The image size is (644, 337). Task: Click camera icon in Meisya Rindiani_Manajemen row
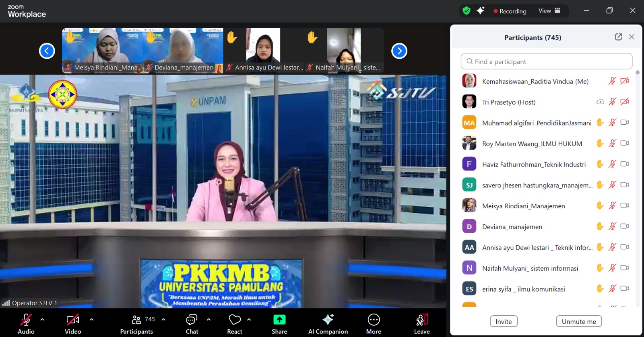pyautogui.click(x=625, y=205)
